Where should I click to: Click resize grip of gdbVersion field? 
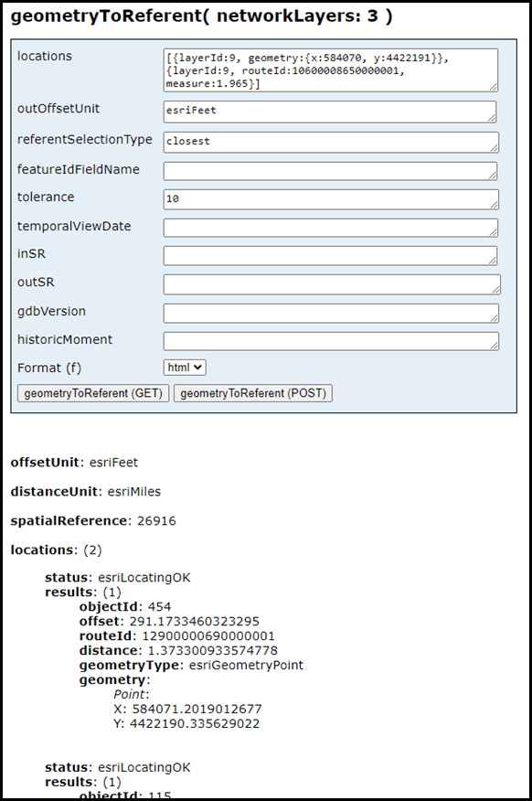click(494, 317)
